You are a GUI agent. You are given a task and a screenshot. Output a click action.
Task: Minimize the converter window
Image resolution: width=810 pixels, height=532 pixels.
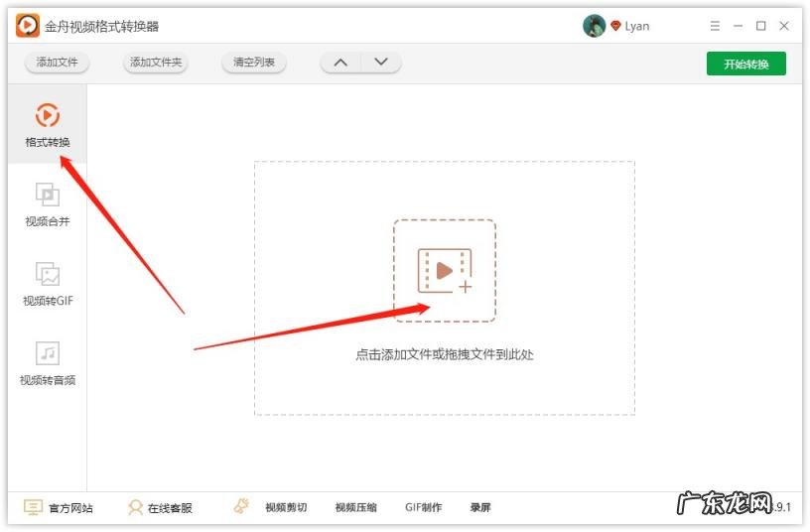(739, 26)
